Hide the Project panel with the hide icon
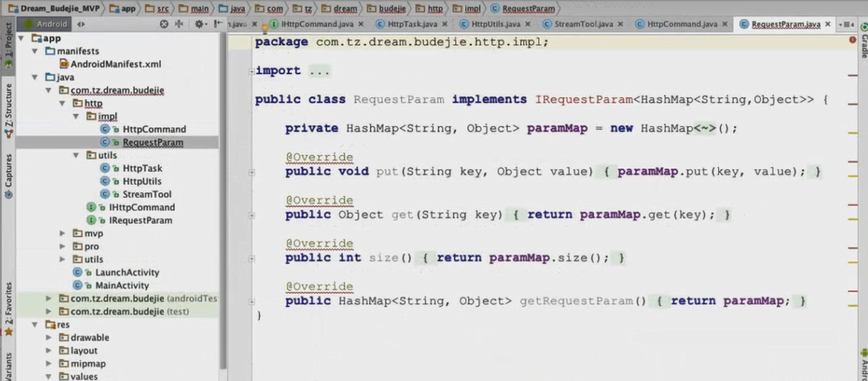This screenshot has width=868, height=381. coord(218,24)
